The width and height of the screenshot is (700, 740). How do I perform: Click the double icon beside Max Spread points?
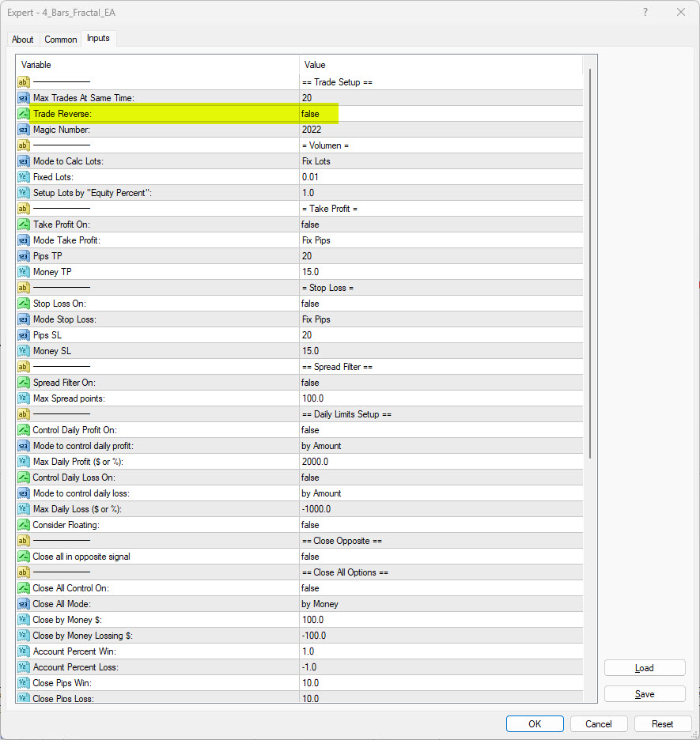click(x=24, y=398)
